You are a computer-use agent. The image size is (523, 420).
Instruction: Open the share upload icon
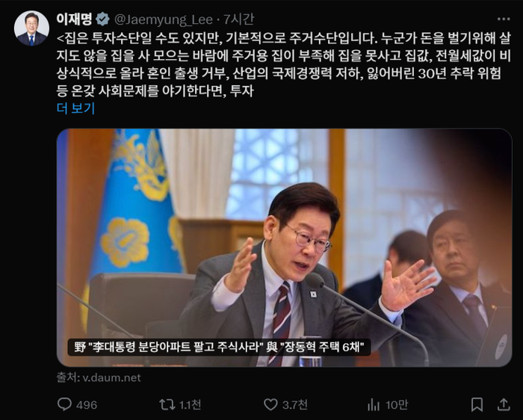click(x=504, y=404)
